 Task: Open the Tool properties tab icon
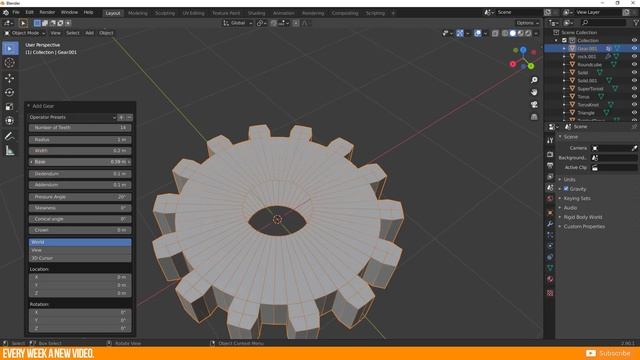[x=550, y=140]
